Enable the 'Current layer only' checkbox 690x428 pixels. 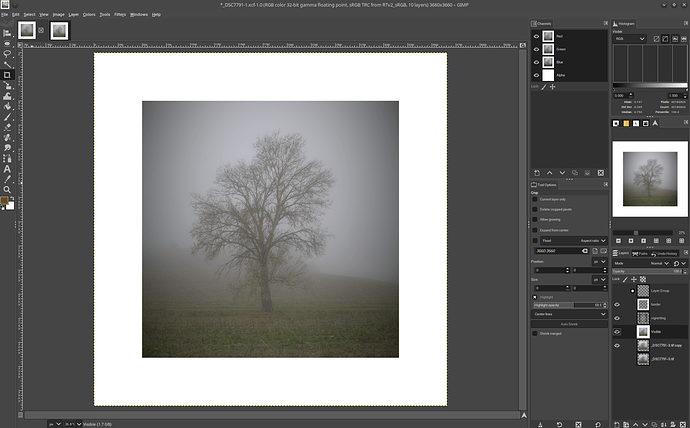(x=535, y=200)
